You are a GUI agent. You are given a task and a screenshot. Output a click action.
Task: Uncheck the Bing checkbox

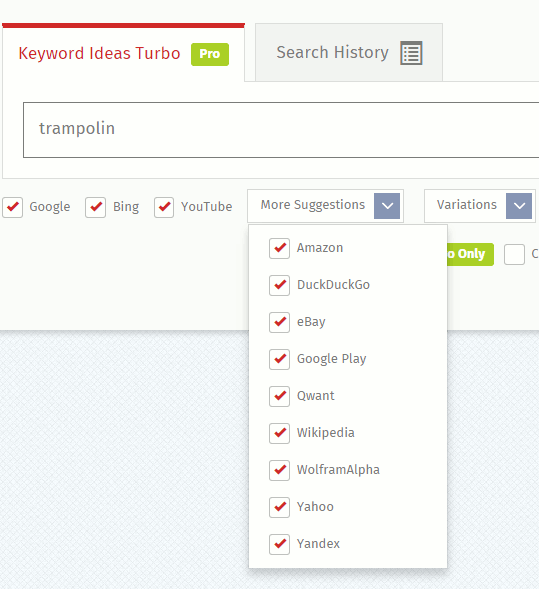(95, 207)
